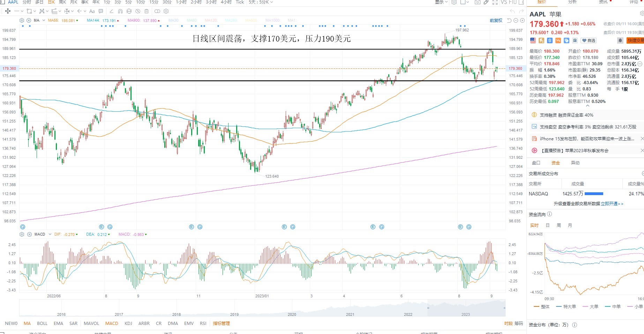Viewport: 644px width, 334px height.
Task: Click the sync-arrows drawing tool icon
Action: [129, 11]
